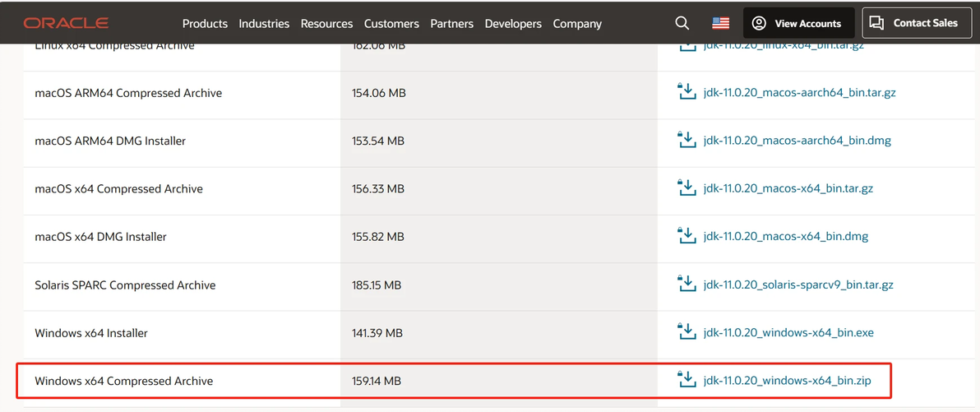Open the Company menu

[577, 24]
